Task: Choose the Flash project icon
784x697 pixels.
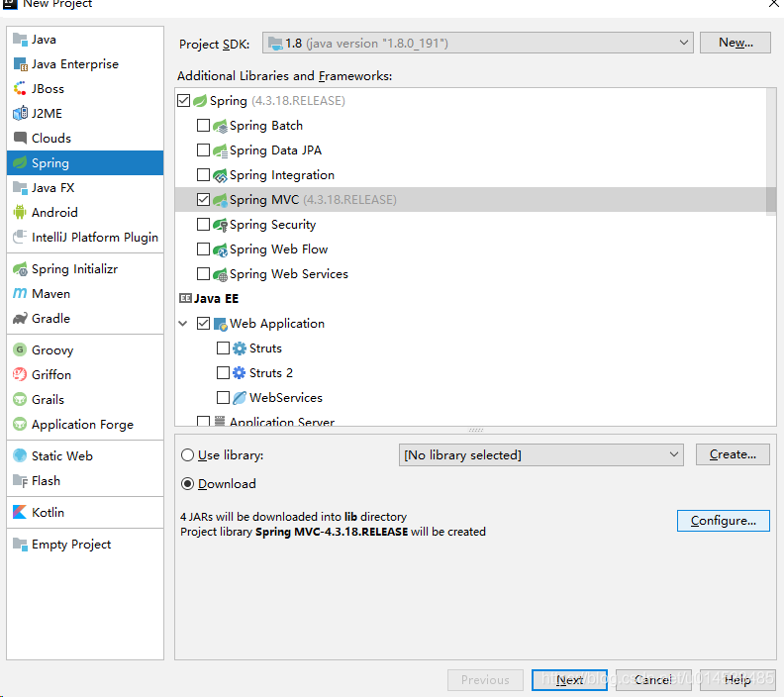Action: [20, 481]
